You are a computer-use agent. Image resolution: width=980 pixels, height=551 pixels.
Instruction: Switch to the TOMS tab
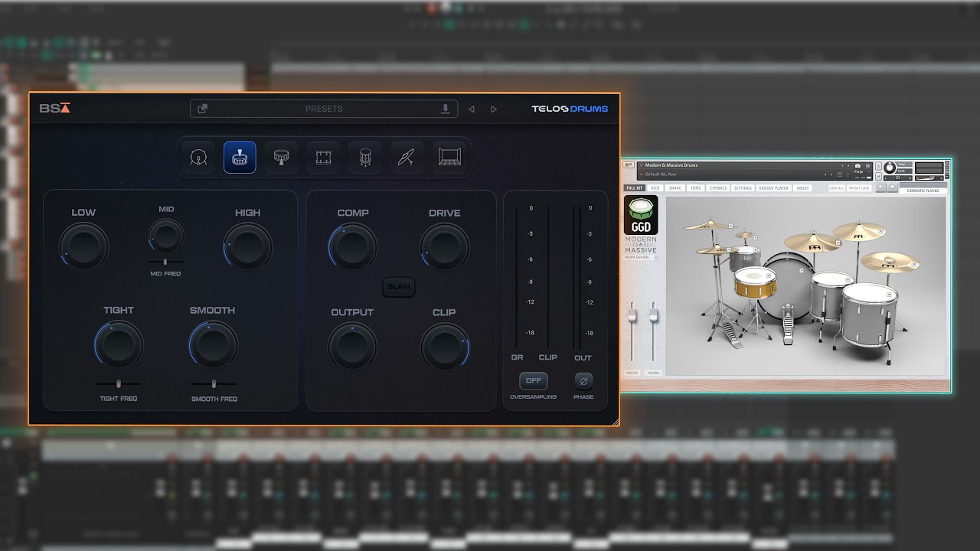[696, 188]
